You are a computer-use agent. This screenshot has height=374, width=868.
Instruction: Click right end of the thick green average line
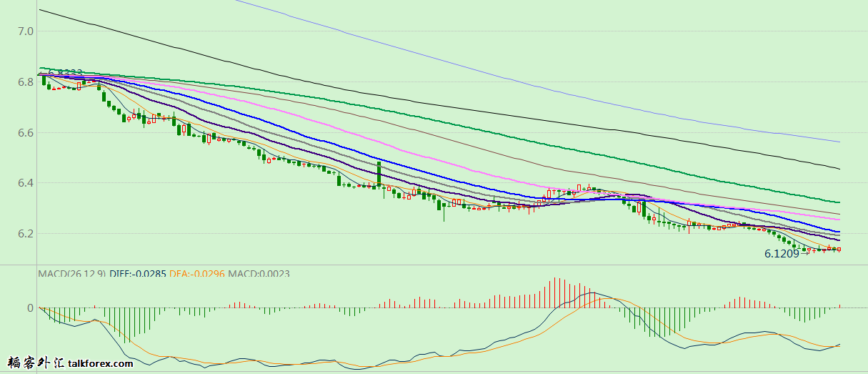[838, 202]
